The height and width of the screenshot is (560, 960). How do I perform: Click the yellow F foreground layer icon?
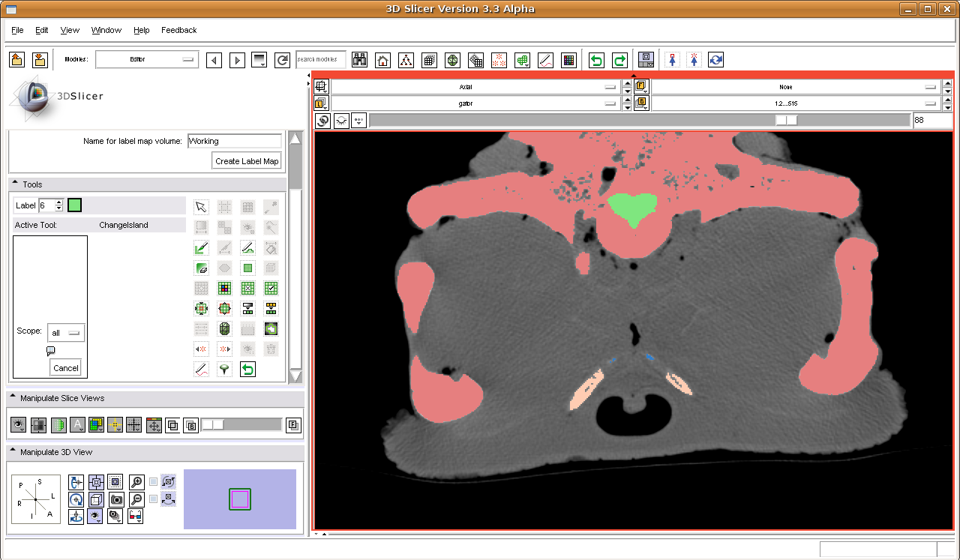point(641,86)
